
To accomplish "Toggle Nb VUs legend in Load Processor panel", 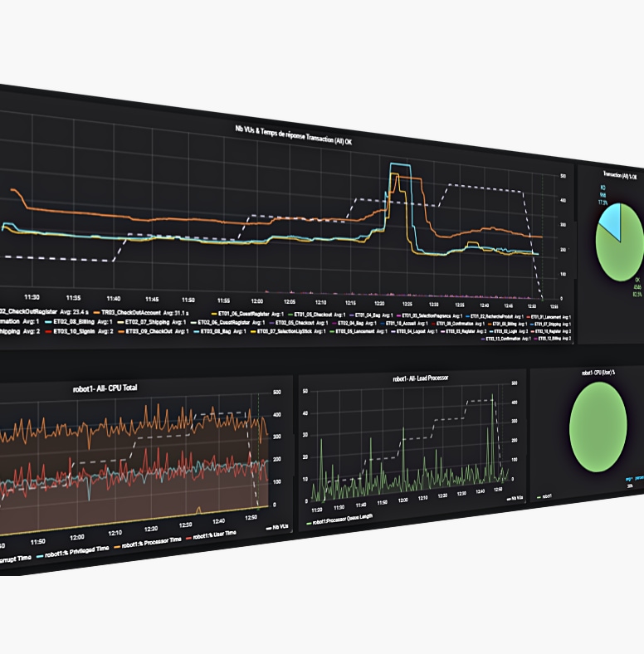I will [515, 498].
